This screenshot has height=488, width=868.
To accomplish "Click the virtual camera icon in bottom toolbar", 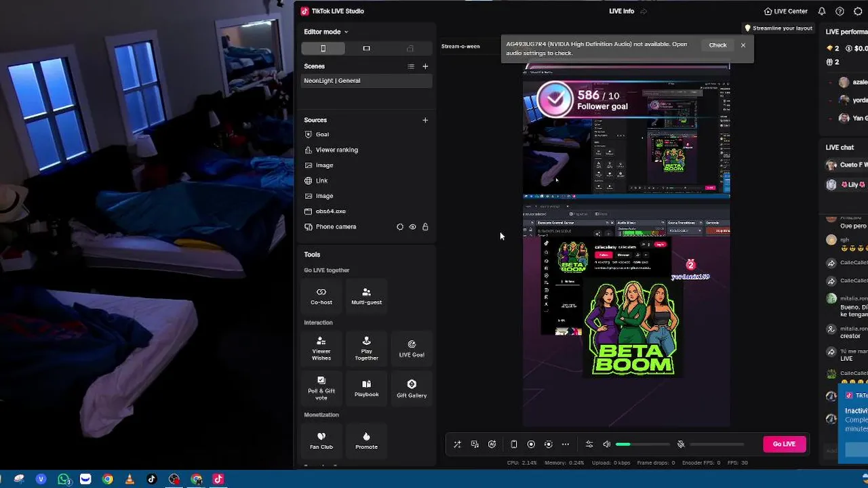I will click(548, 445).
